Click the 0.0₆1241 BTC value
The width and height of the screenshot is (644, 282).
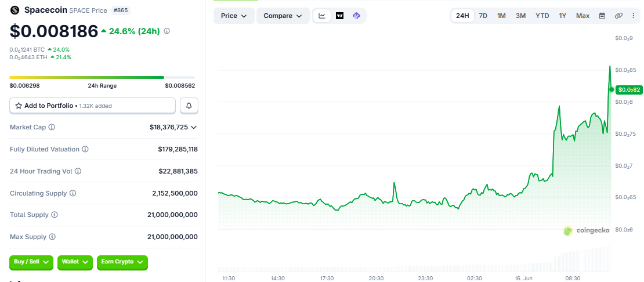(x=27, y=50)
